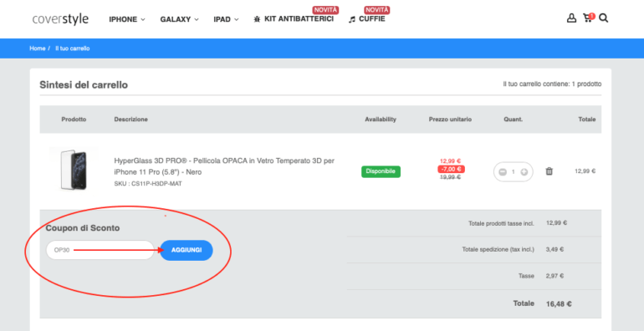Screen dimensions: 644x331
Task: Click the AGGIUNGI coupon button
Action: [187, 250]
